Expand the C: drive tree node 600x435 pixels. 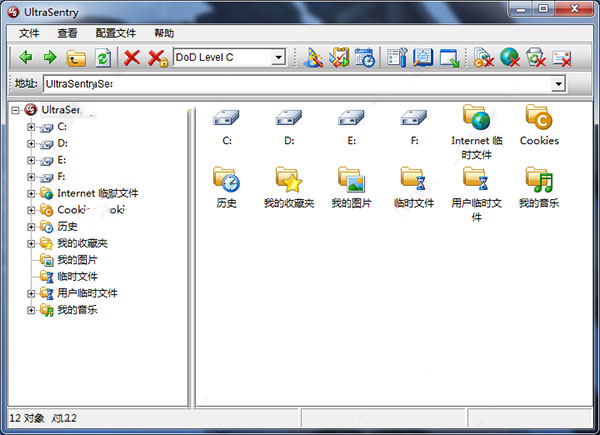tap(31, 127)
